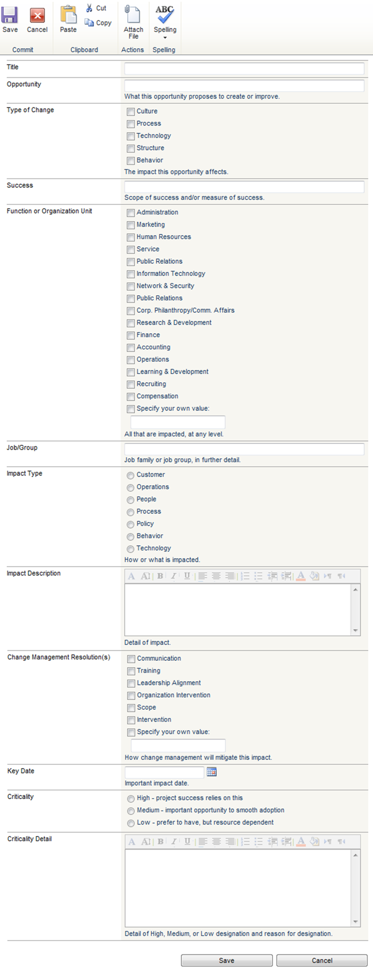Change font size in Impact Description toolbar
Viewport: 373px width, 980px height.
pyautogui.click(x=146, y=576)
